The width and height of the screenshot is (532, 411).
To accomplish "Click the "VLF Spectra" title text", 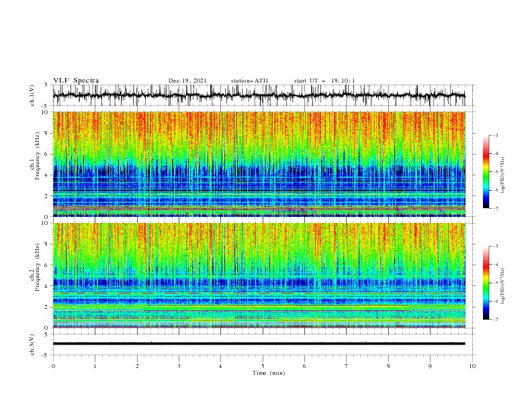I will coord(76,81).
